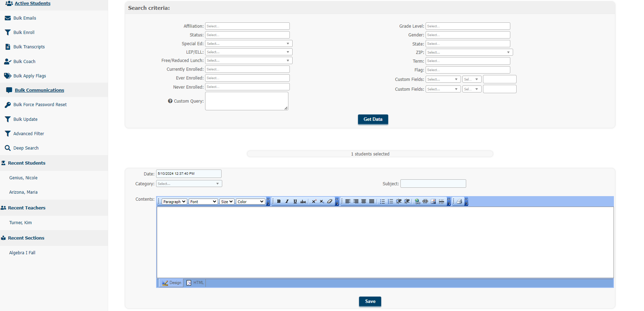Click the Save button
Image resolution: width=644 pixels, height=311 pixels.
pos(370,302)
